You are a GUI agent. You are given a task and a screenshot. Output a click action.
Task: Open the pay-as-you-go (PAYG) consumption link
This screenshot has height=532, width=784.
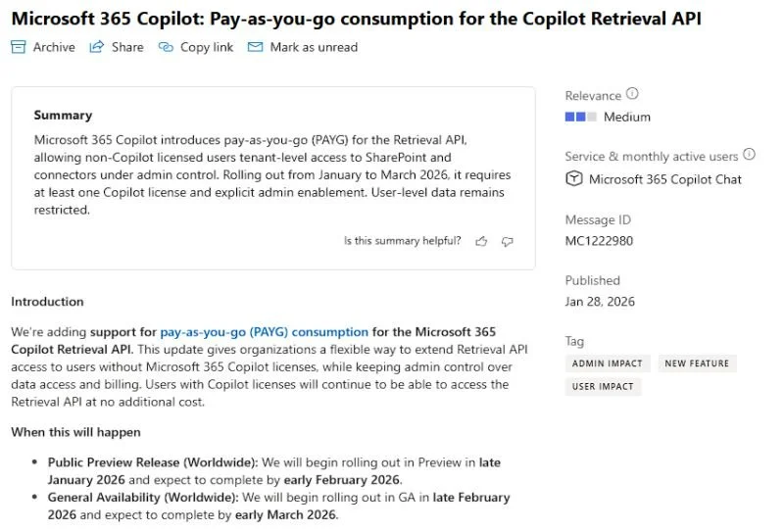[264, 332]
